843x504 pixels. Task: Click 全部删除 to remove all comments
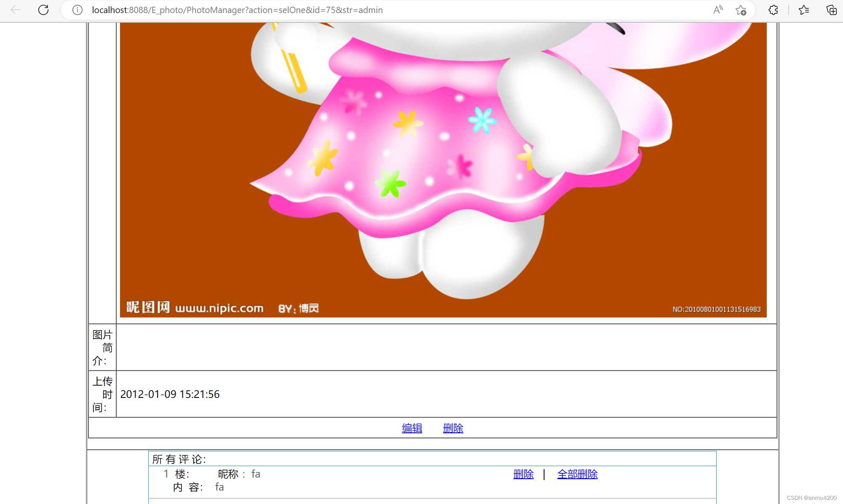click(577, 474)
